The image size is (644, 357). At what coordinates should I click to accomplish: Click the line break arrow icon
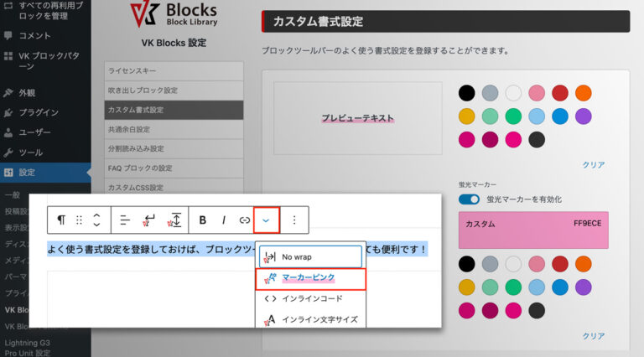point(150,220)
